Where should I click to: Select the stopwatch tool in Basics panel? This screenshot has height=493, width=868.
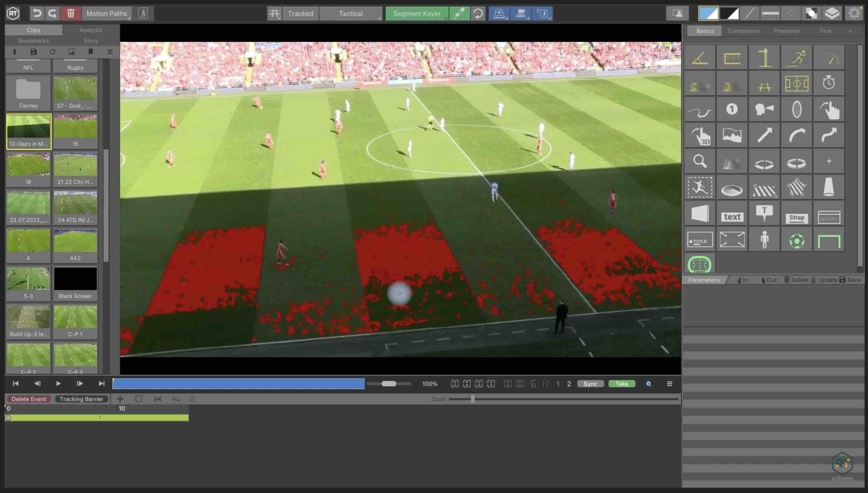click(829, 83)
